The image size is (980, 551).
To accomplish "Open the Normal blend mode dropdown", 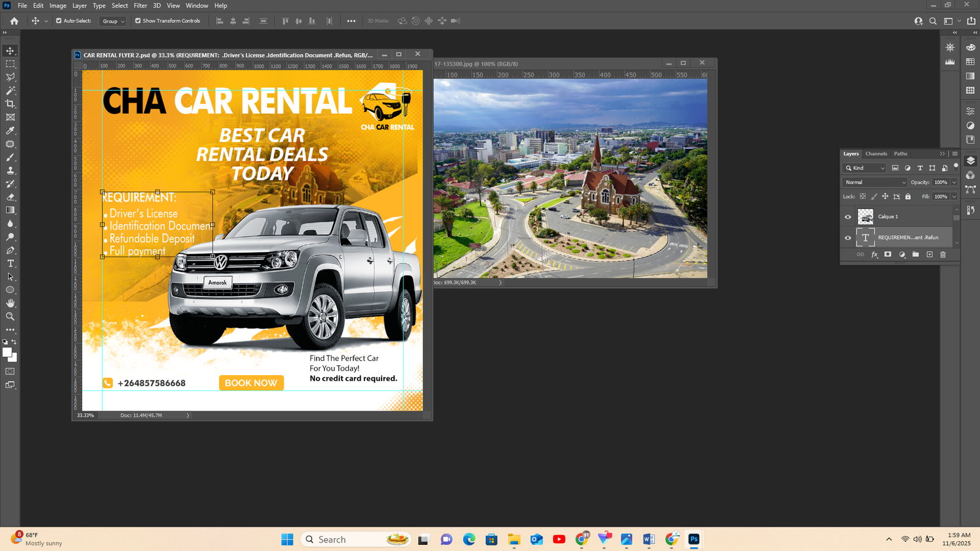I will click(x=874, y=182).
